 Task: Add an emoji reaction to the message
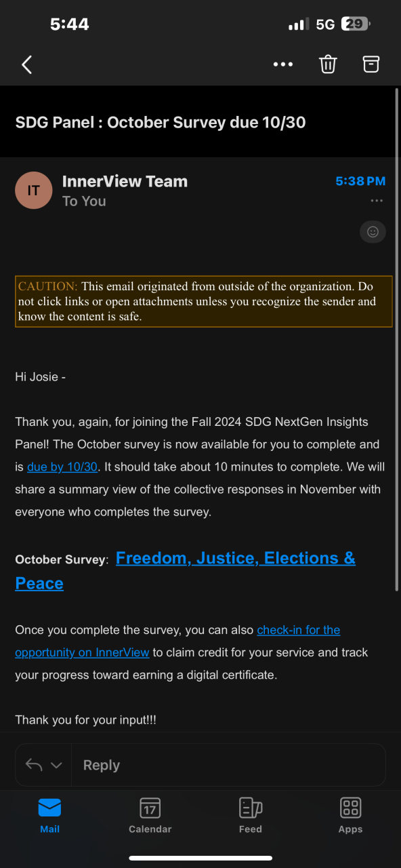pyautogui.click(x=373, y=231)
